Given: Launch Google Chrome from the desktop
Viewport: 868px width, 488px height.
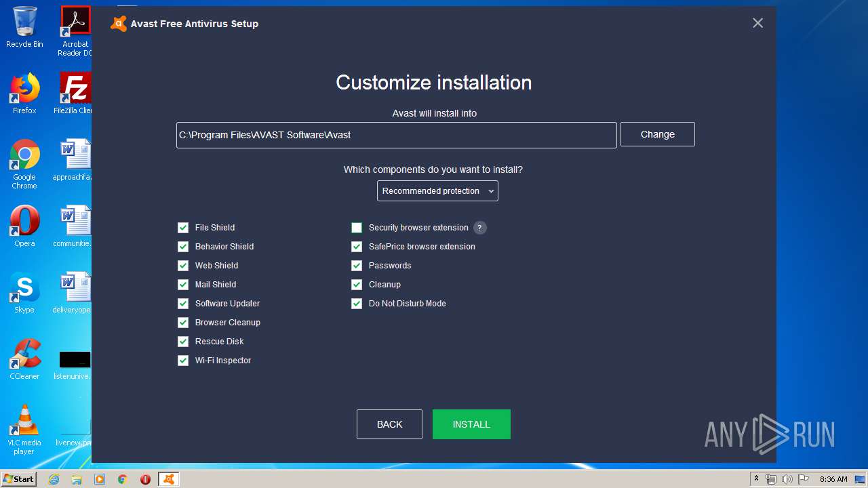Looking at the screenshot, I should click(x=24, y=165).
